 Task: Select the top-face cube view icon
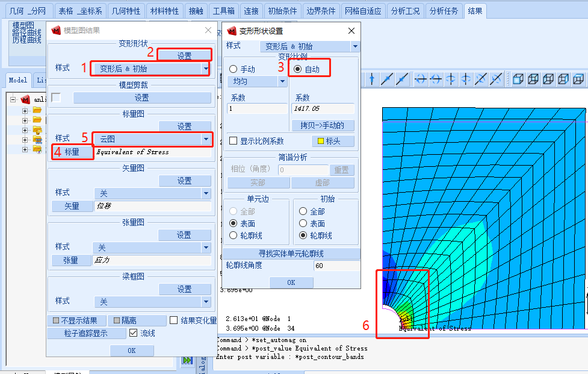click(x=578, y=79)
